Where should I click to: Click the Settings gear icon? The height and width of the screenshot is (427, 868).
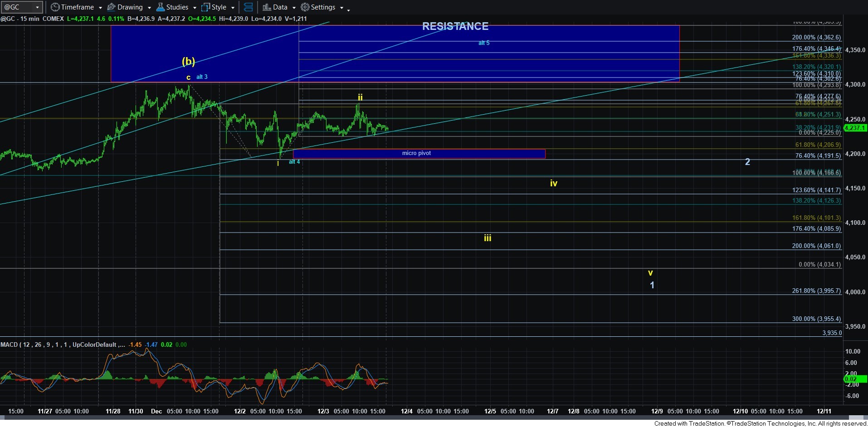coord(305,7)
